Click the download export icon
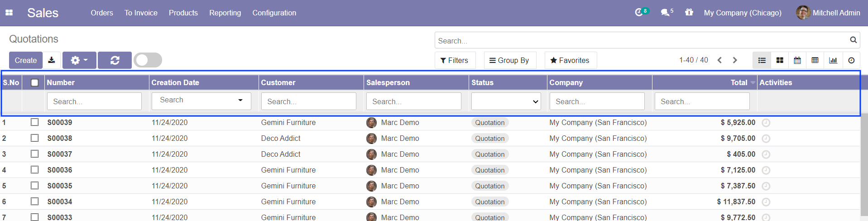This screenshot has height=221, width=868. click(52, 60)
